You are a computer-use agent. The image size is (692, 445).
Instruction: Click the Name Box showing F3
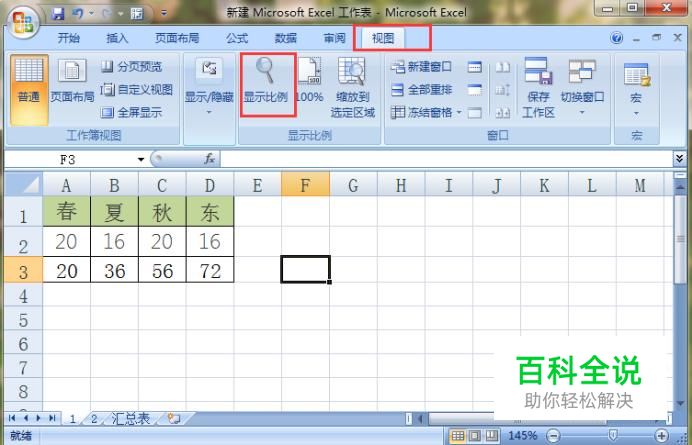(x=68, y=159)
